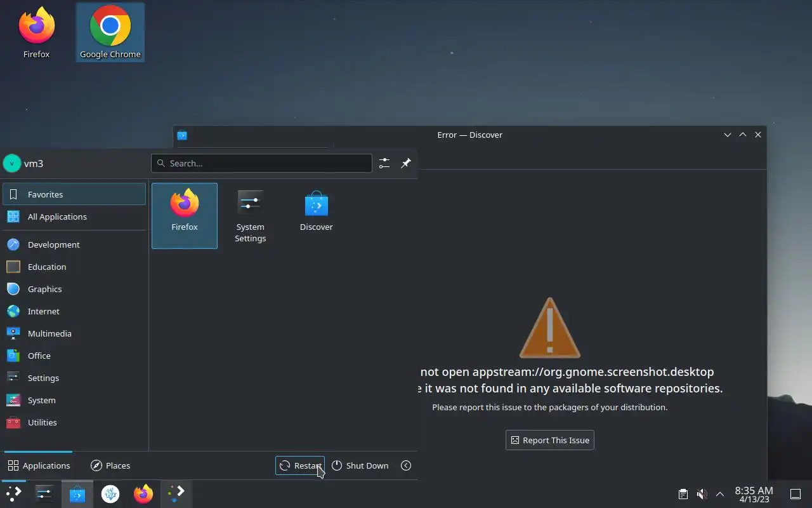Expand hidden system tray icons
Screen dimensions: 812x508
(720, 494)
